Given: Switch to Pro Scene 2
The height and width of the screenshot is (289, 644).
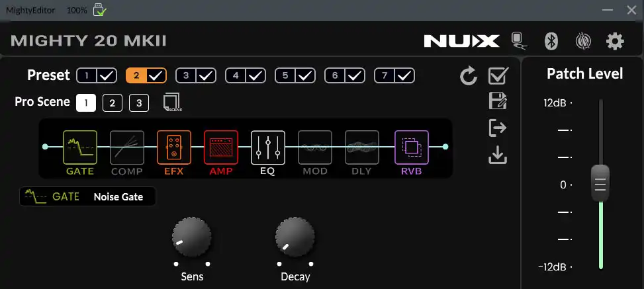Looking at the screenshot, I should click(112, 103).
